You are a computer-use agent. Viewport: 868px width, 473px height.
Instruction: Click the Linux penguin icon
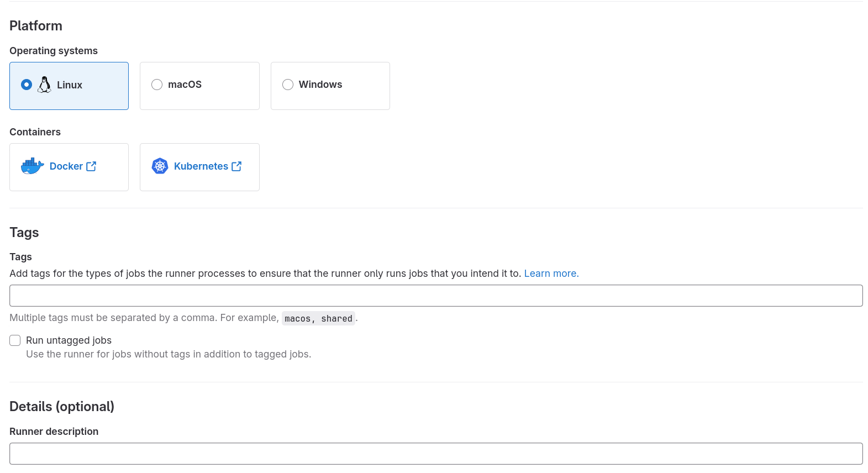44,85
